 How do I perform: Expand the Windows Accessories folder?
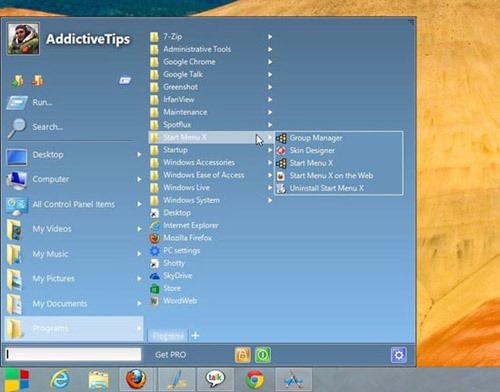211,163
